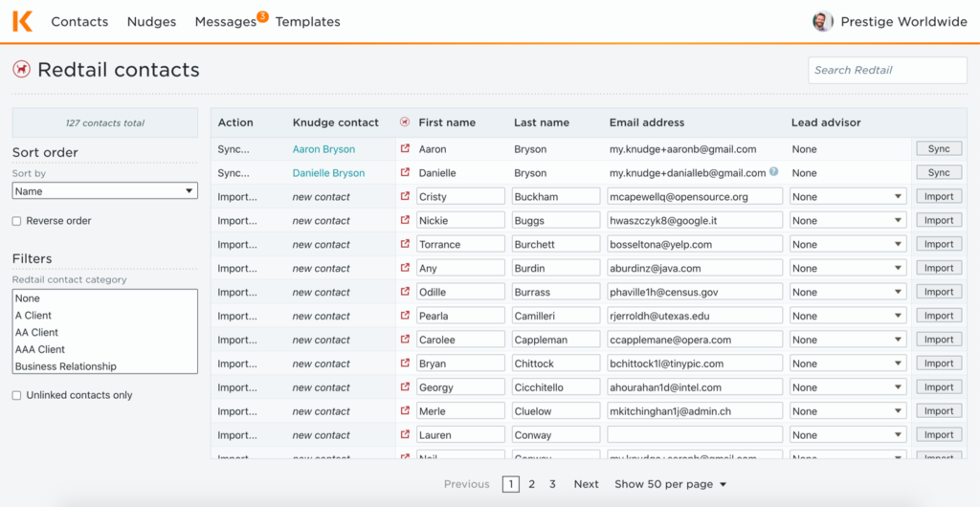Open the Templates menu
Viewport: 980px width, 507px height.
pos(308,22)
